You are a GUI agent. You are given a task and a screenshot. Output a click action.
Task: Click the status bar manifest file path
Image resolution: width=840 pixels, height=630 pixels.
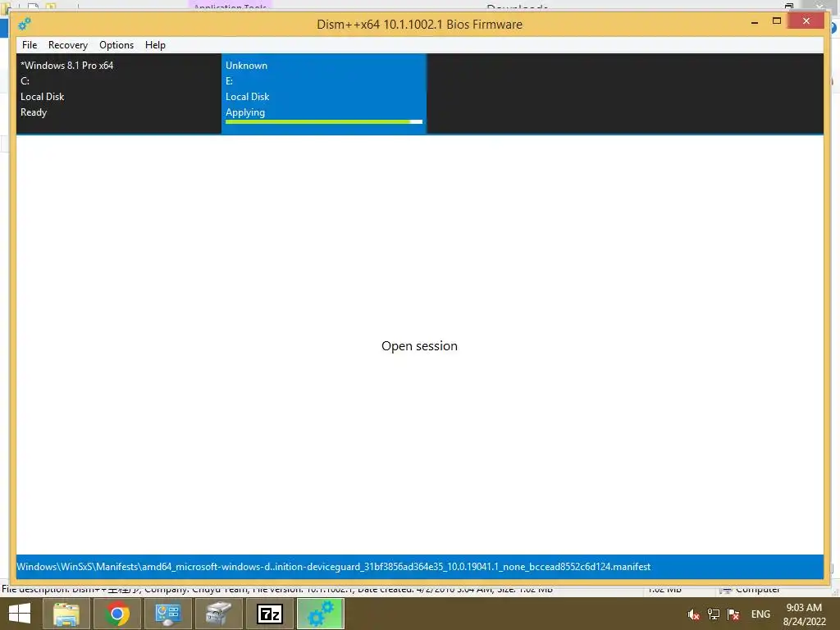point(333,567)
